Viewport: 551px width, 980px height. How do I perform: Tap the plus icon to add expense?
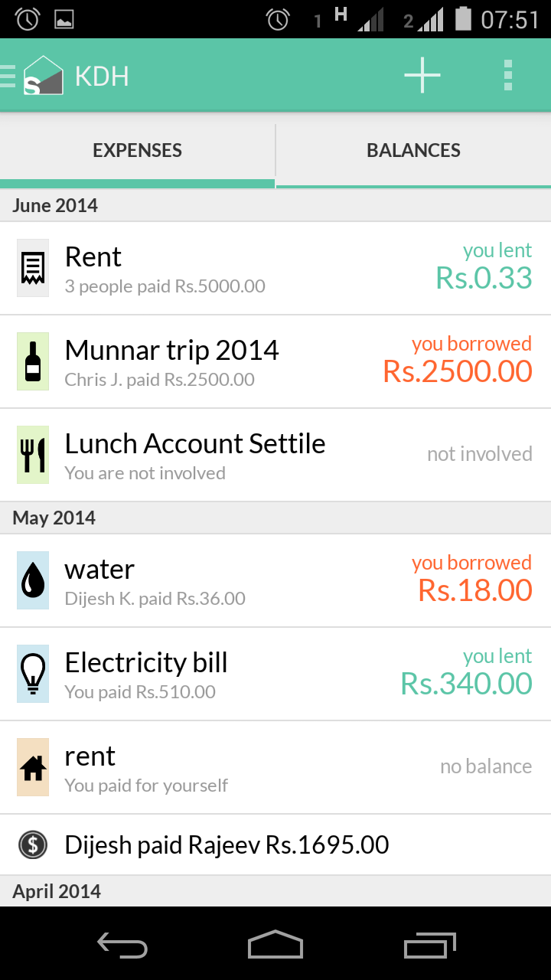pos(422,75)
